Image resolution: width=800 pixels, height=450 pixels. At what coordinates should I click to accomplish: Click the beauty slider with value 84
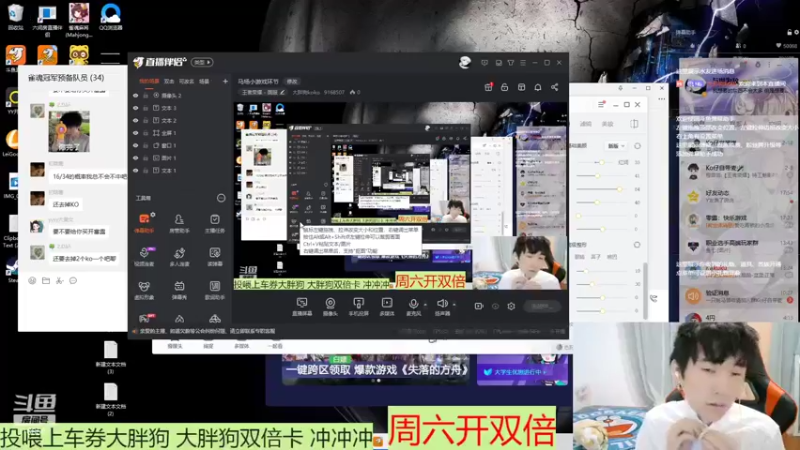[x=604, y=189]
